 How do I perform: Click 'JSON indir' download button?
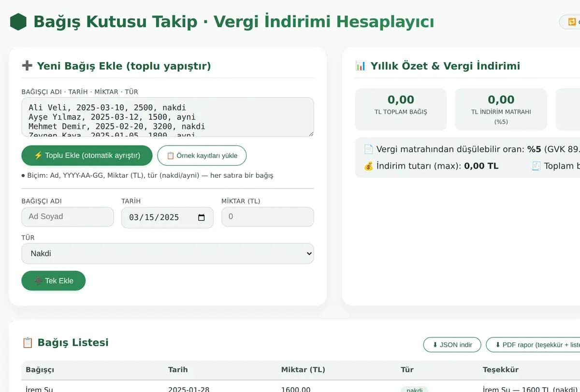(452, 345)
